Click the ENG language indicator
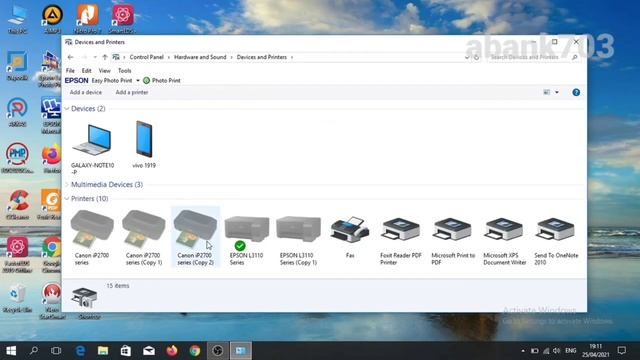The height and width of the screenshot is (360, 640). [571, 351]
